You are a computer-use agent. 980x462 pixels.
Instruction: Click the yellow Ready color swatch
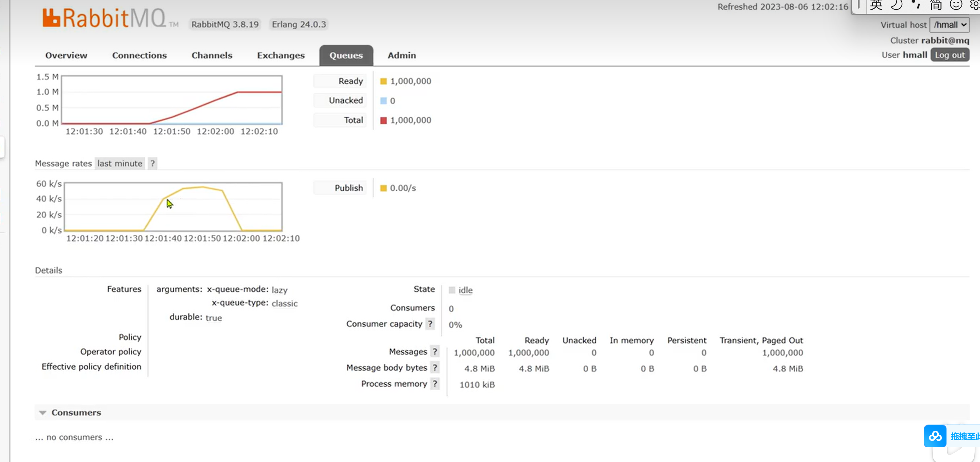coord(383,81)
